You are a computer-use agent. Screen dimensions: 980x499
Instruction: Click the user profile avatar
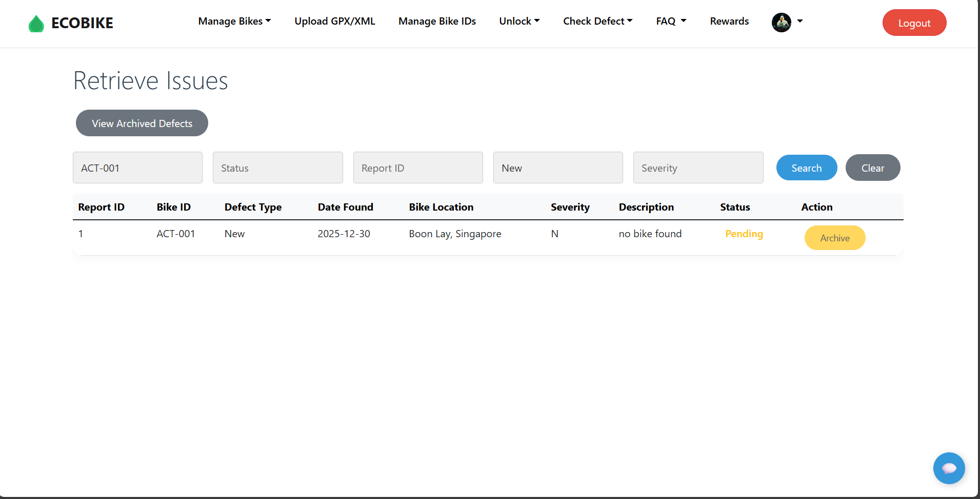tap(781, 22)
